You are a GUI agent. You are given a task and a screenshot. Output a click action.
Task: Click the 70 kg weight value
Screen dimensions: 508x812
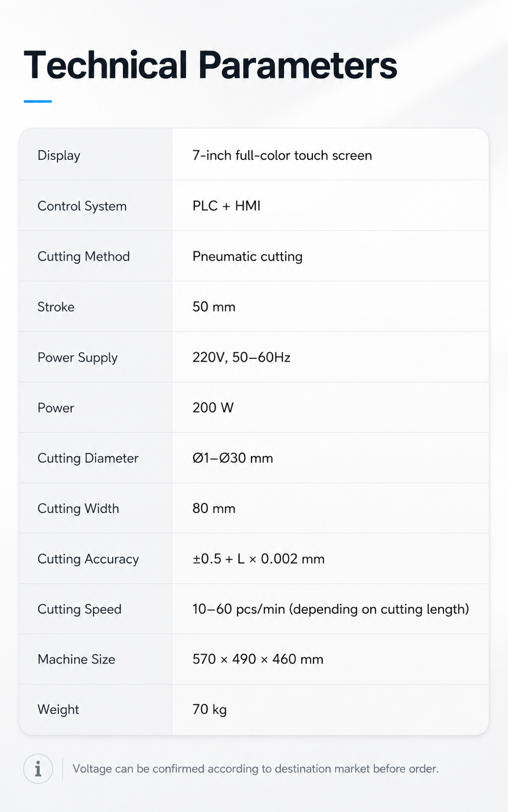[x=209, y=710]
